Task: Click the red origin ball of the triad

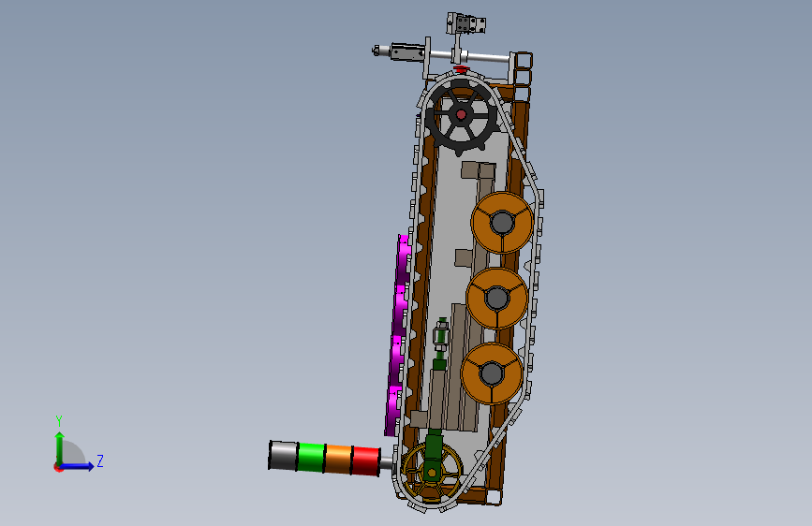Action: tap(58, 467)
